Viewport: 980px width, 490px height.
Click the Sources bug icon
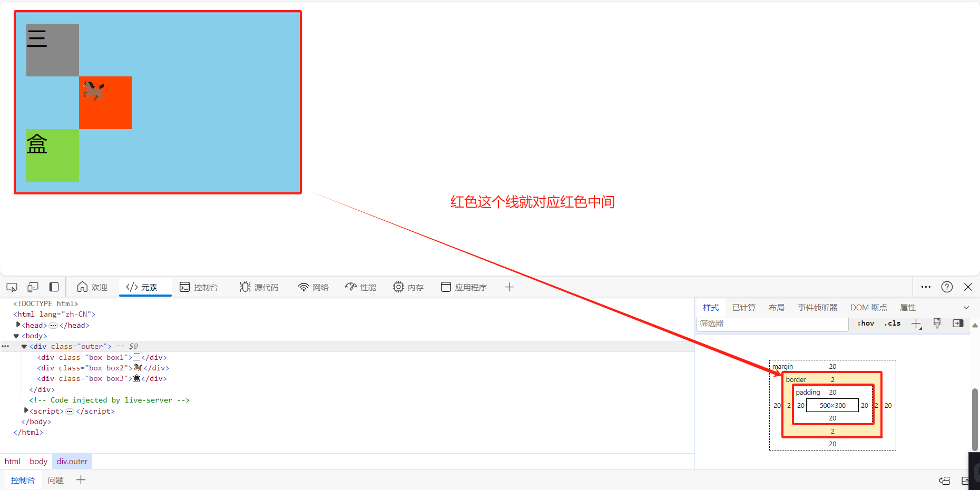[245, 287]
